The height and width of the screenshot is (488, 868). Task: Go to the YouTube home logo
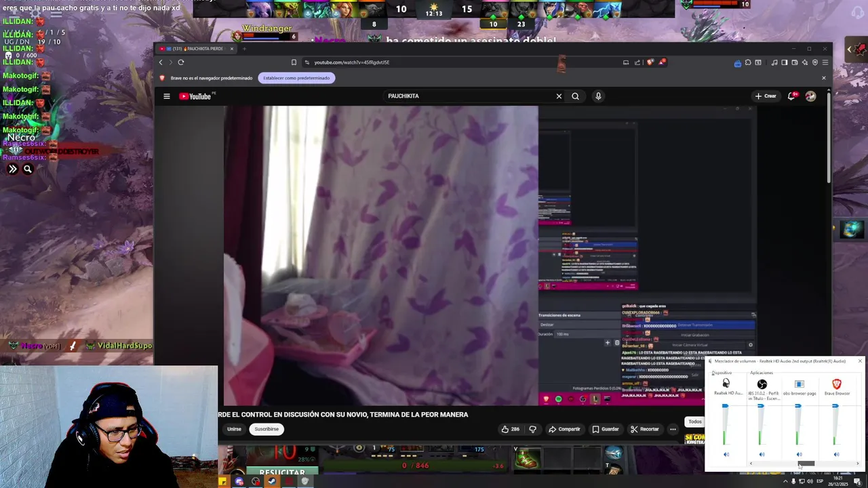[196, 96]
